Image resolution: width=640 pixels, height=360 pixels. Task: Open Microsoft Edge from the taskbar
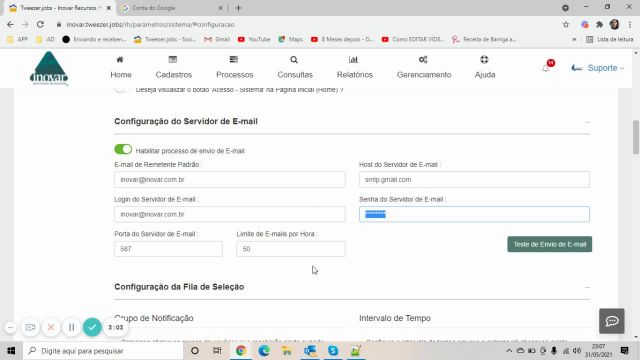click(264, 351)
